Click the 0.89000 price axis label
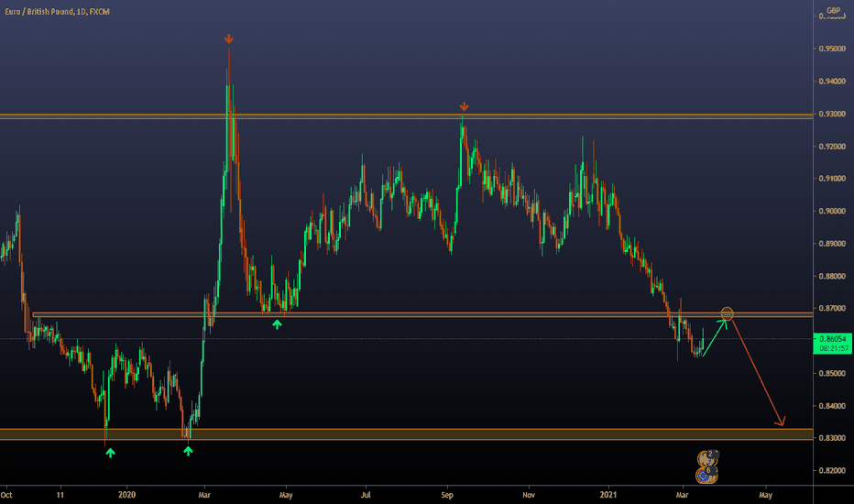 pos(832,244)
